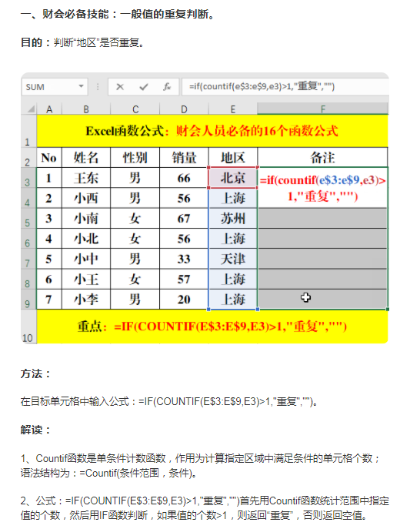
Task: Click the confirm checkmark in formula bar
Action: click(144, 87)
